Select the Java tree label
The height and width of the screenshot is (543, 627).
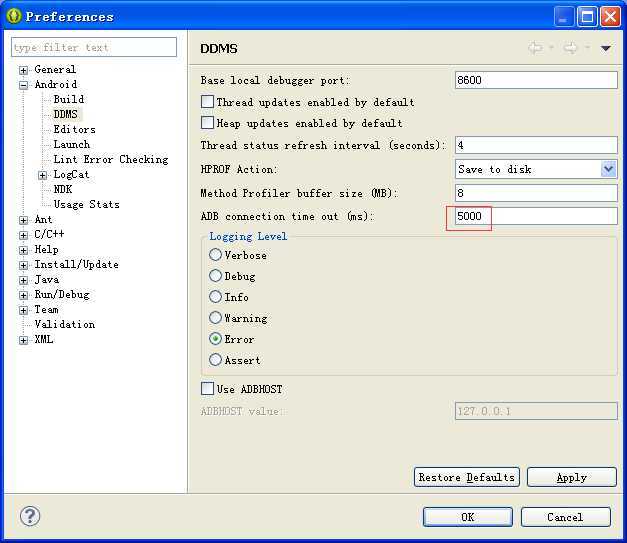coord(47,279)
